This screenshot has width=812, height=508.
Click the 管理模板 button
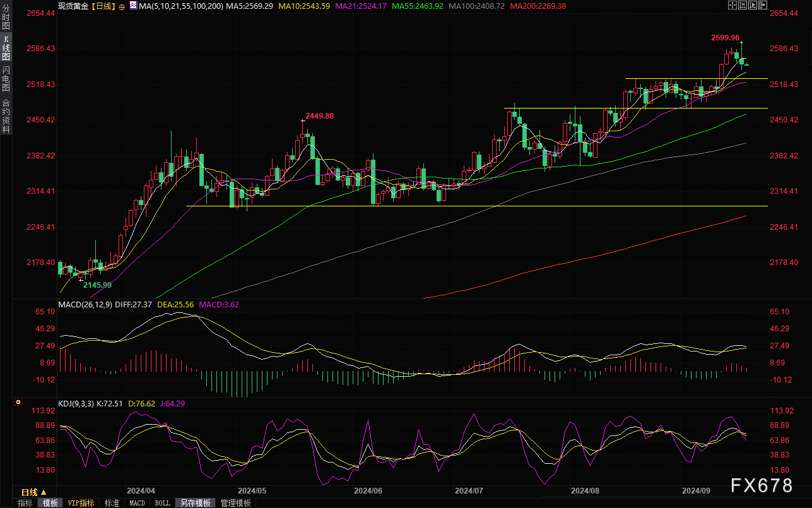(235, 503)
